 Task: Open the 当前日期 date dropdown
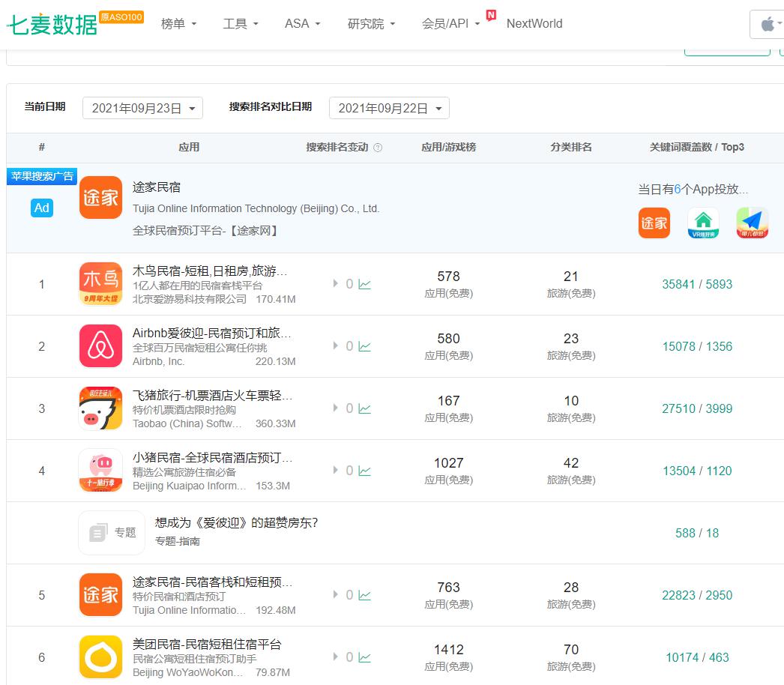pyautogui.click(x=142, y=108)
